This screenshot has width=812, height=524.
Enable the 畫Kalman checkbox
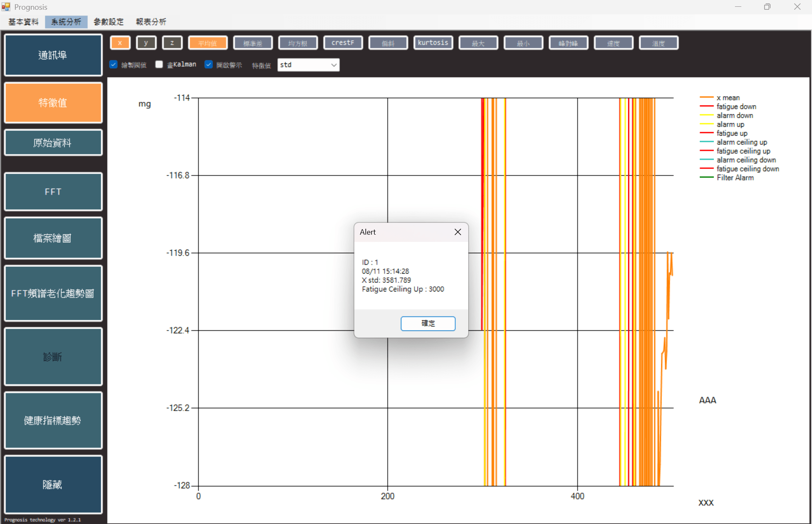tap(159, 64)
